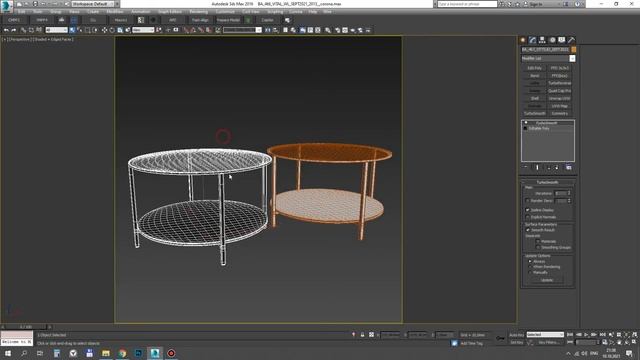This screenshot has width=640, height=360.
Task: Click the help search input field
Action: click(x=467, y=4)
